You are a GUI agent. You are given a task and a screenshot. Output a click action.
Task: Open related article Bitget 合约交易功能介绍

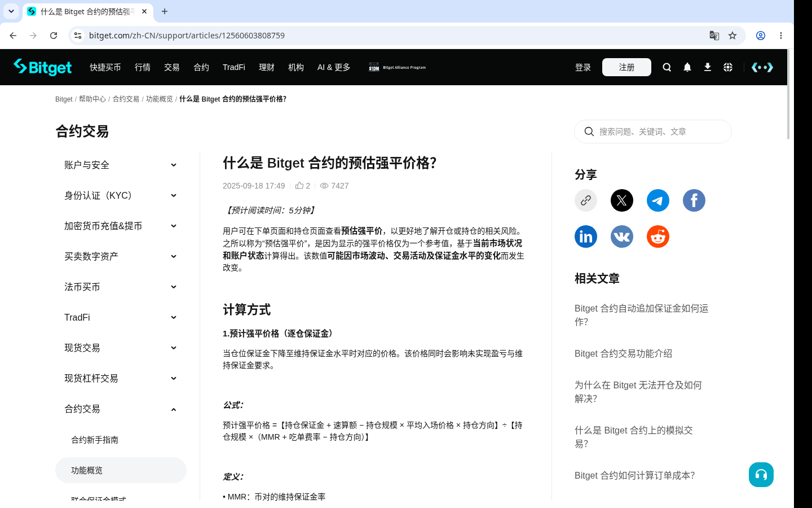(623, 353)
